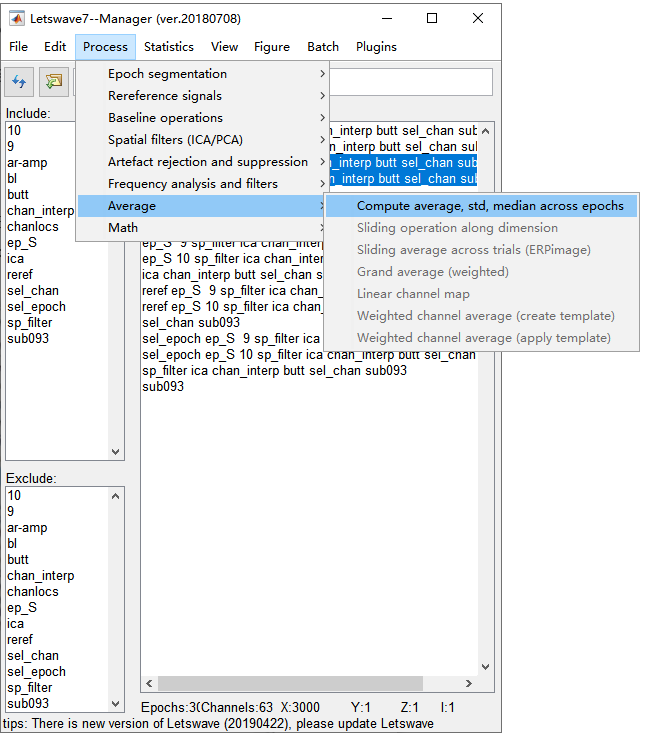Click the dataset list horizontal scrollbar thumb

tap(290, 683)
